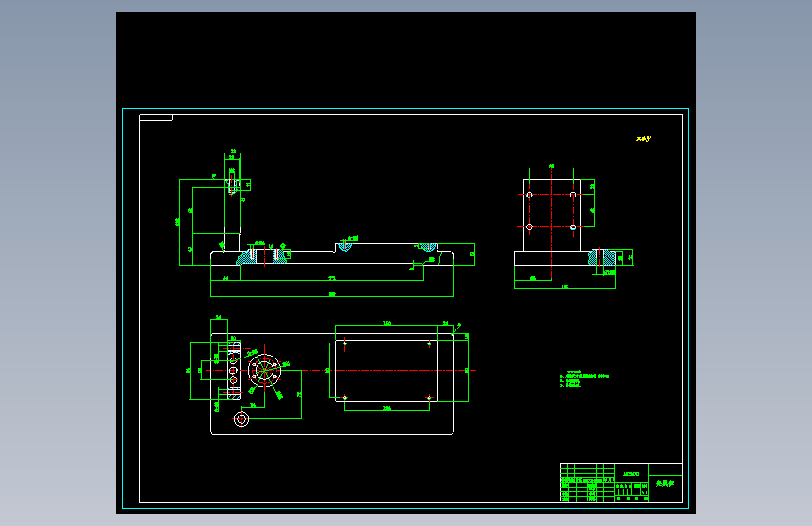Select the upper-right hole in the side view
Viewport: 812px width, 526px height.
pos(573,195)
